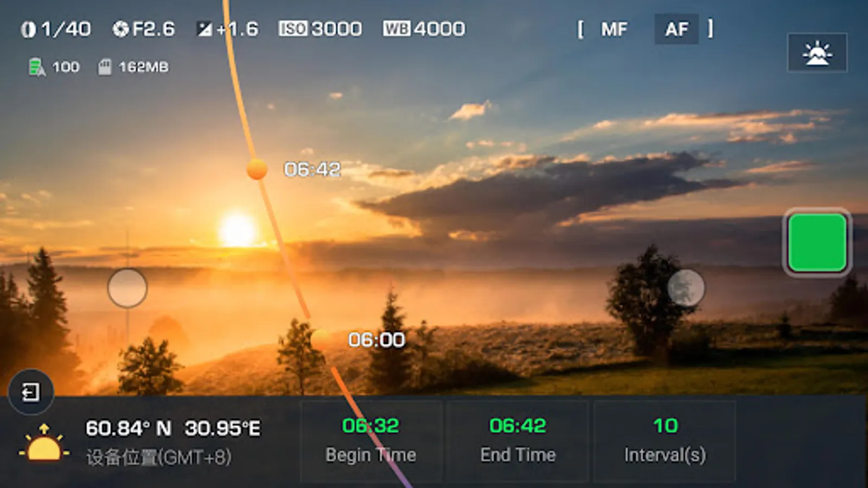Tap the 60.84° N 30.95°E location text

click(x=173, y=428)
